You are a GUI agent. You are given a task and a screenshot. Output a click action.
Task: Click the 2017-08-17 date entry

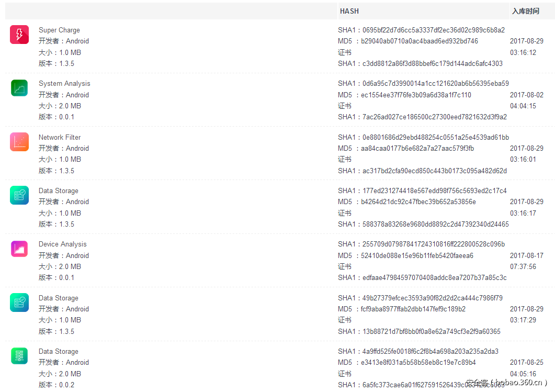pos(526,256)
